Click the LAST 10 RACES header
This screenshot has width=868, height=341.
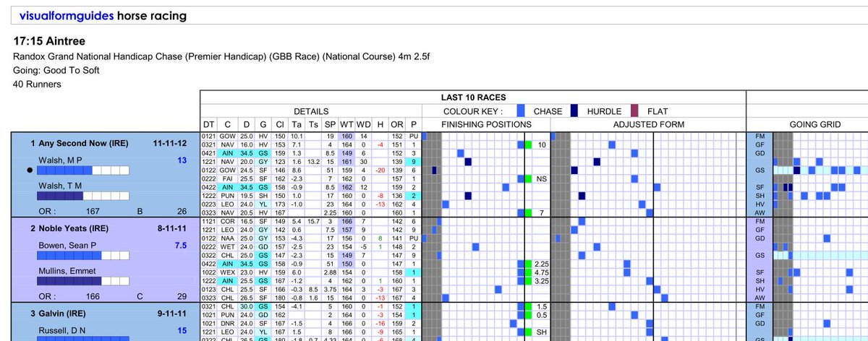pyautogui.click(x=472, y=98)
